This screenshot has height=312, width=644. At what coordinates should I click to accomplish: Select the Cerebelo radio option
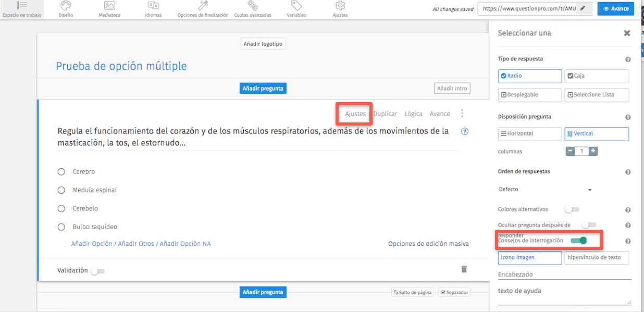(61, 209)
